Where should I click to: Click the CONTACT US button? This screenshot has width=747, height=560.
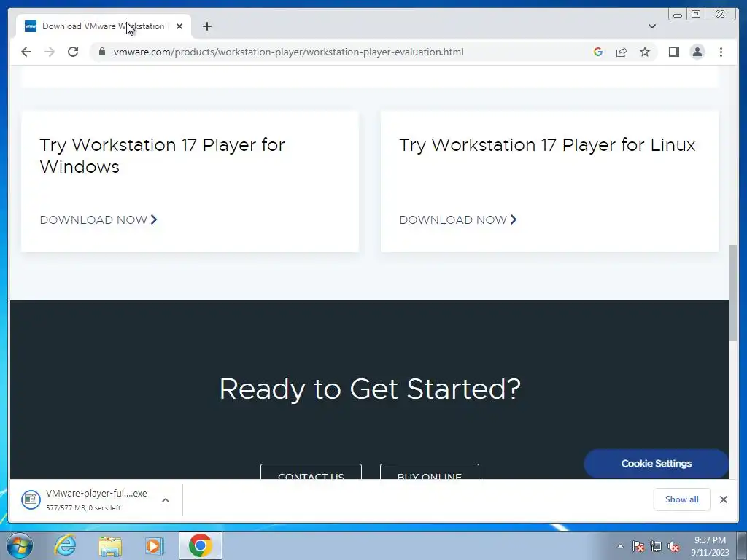click(x=311, y=472)
